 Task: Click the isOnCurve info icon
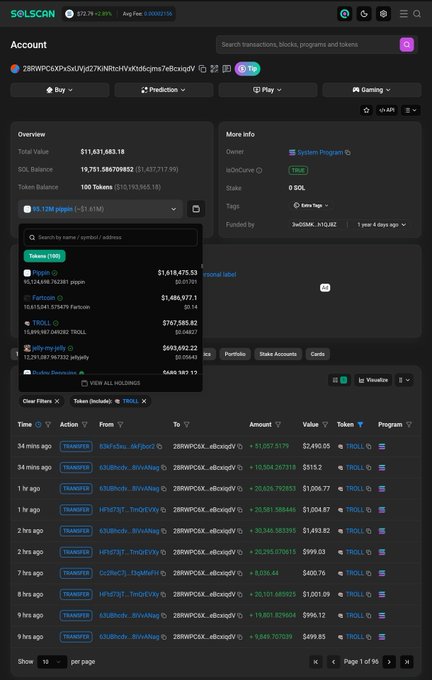(259, 170)
